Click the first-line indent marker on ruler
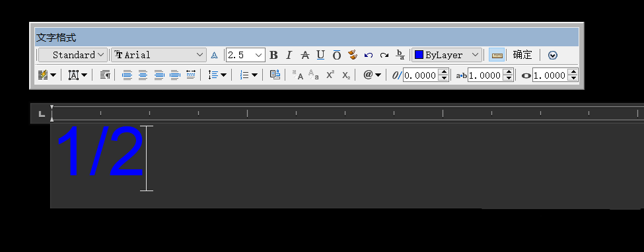Screen dimensions: 644x252 52,108
